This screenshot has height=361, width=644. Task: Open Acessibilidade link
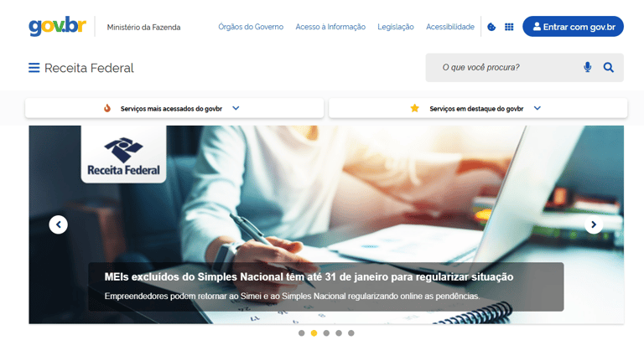(x=450, y=27)
